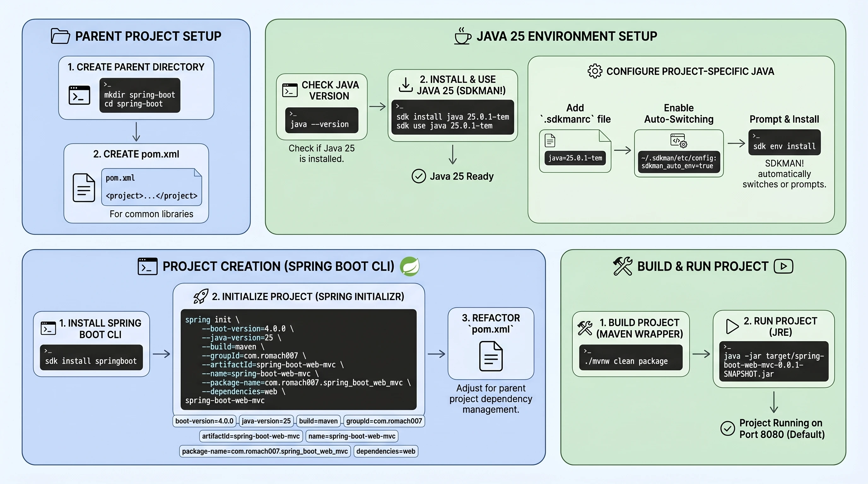Click the boot-version=4.0.0 chip

pyautogui.click(x=204, y=421)
